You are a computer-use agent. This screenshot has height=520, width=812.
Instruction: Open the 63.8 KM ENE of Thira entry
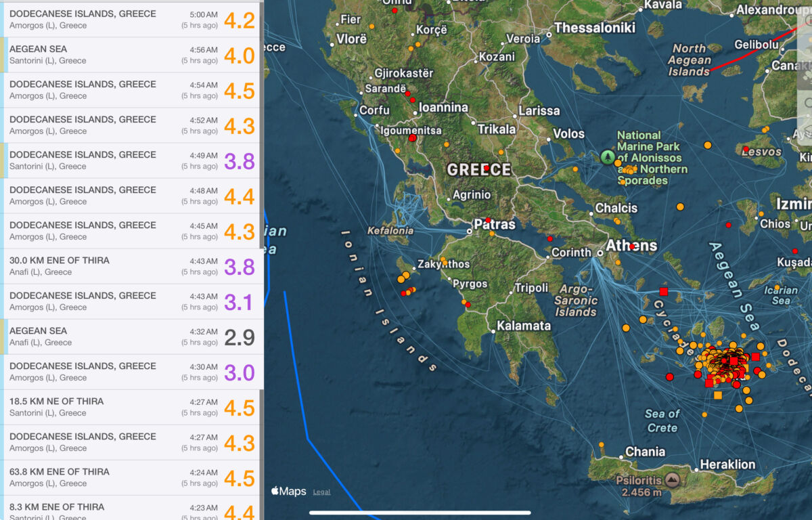(132, 477)
